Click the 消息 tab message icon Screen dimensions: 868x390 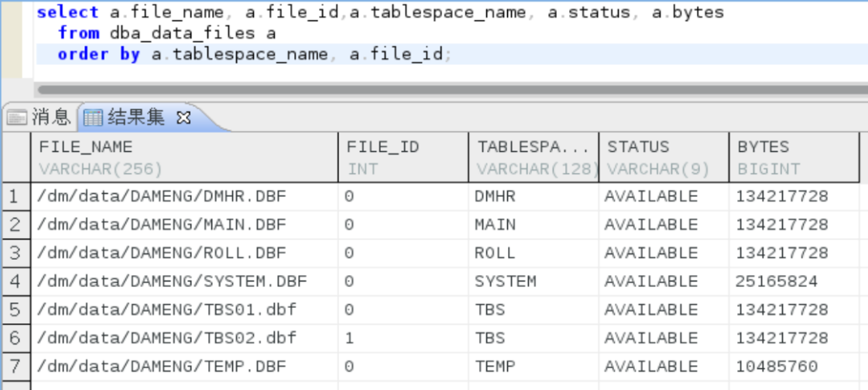click(17, 117)
